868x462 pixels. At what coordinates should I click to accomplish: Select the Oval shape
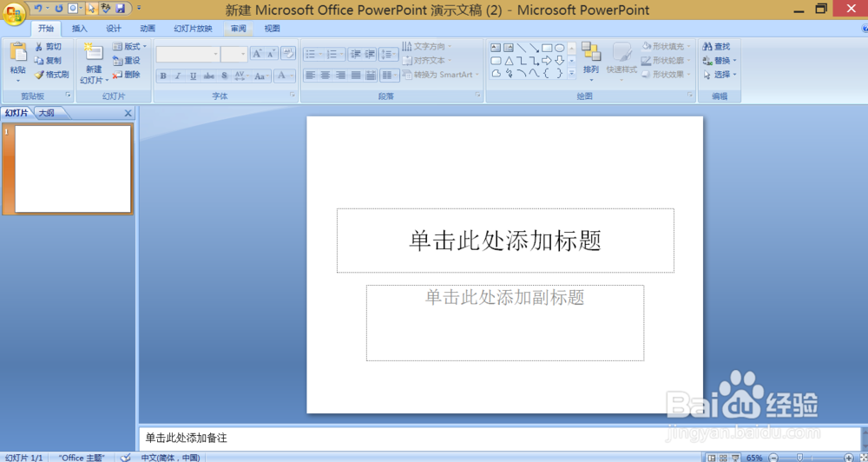560,48
